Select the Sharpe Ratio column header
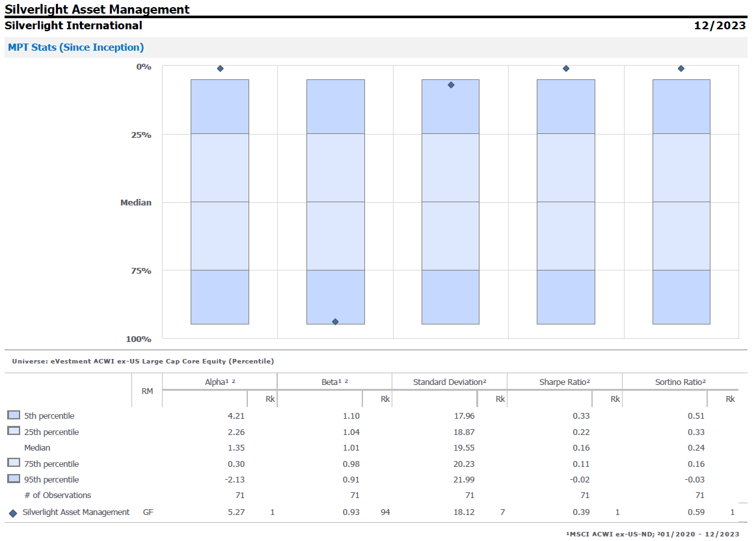Viewport: 756px width, 541px height. (x=564, y=382)
